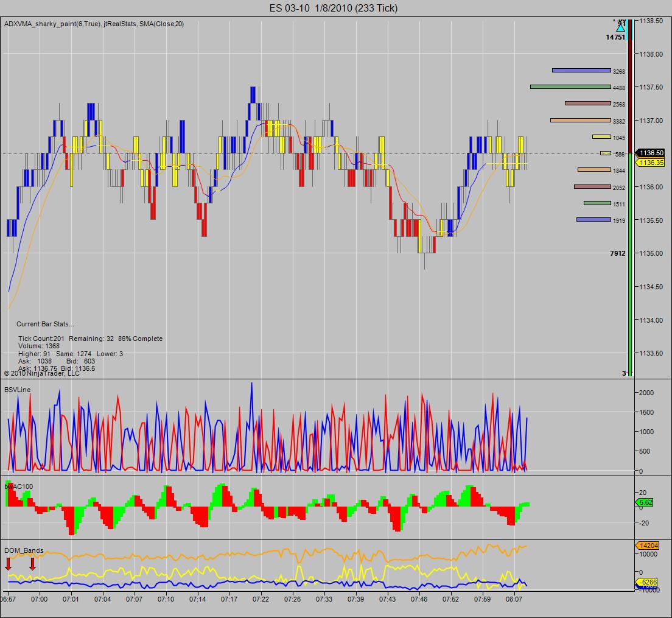
Task: Click the BSVLine panel label
Action: point(18,390)
